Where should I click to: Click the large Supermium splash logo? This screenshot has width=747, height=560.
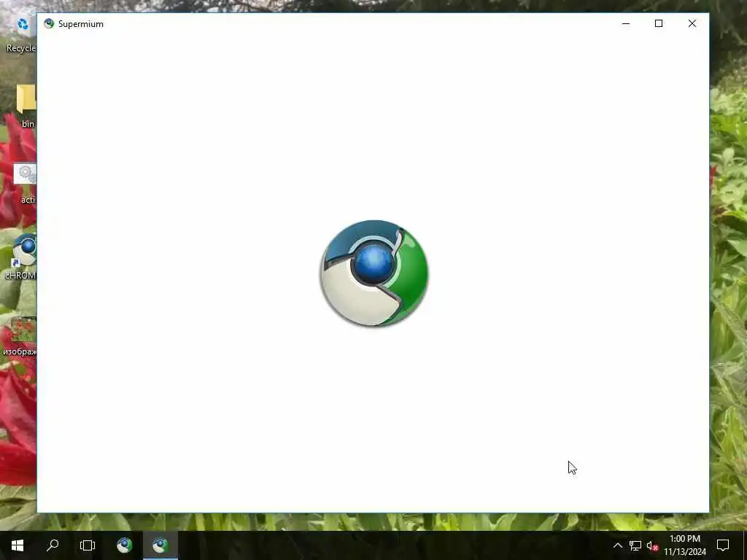374,273
